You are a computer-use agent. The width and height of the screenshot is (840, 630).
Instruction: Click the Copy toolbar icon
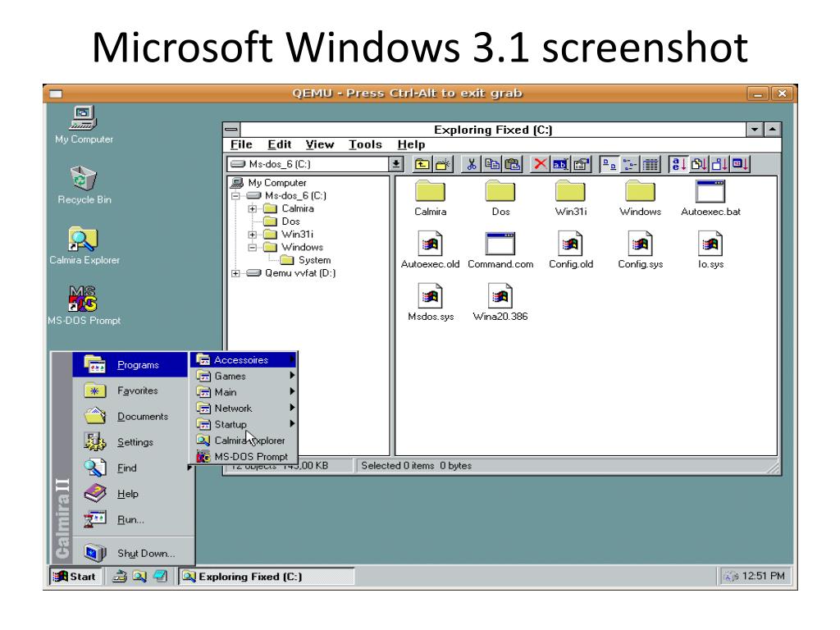(x=492, y=164)
